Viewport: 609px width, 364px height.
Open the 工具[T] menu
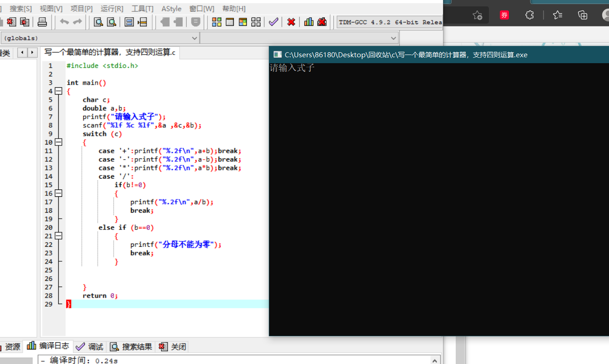pos(142,9)
